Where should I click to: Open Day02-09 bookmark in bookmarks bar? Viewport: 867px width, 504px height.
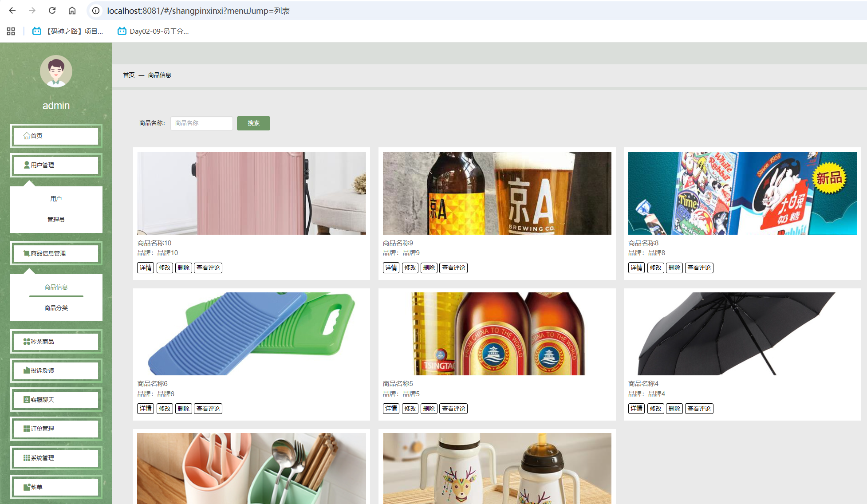(x=153, y=31)
